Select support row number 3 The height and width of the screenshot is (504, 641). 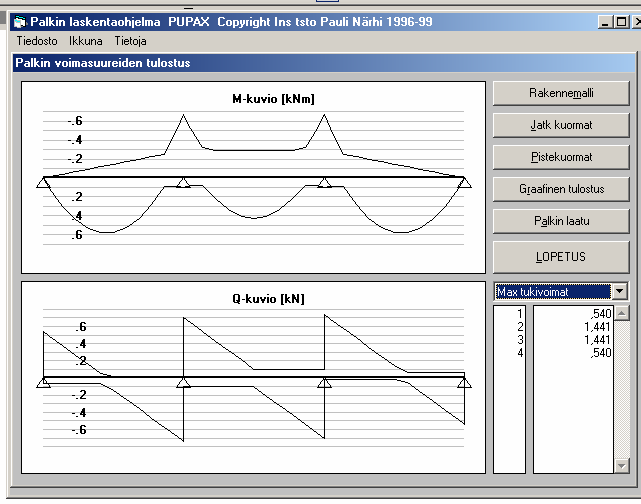pyautogui.click(x=520, y=340)
